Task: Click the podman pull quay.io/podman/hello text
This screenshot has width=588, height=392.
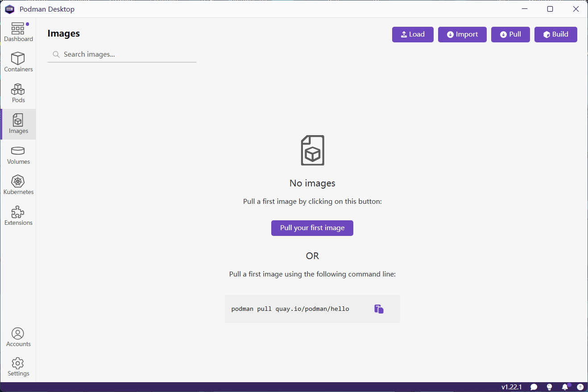Action: (x=290, y=309)
